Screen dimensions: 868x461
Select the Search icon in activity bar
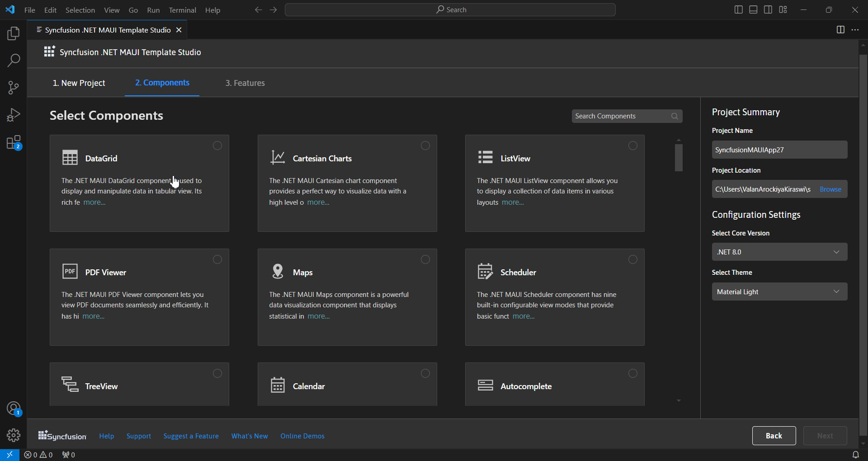coord(13,60)
